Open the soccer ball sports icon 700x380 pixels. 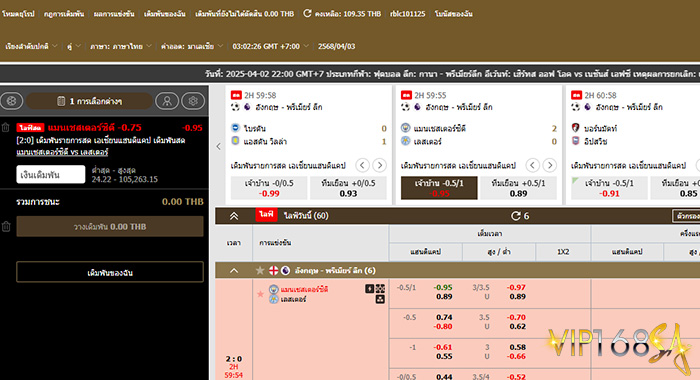(x=12, y=101)
